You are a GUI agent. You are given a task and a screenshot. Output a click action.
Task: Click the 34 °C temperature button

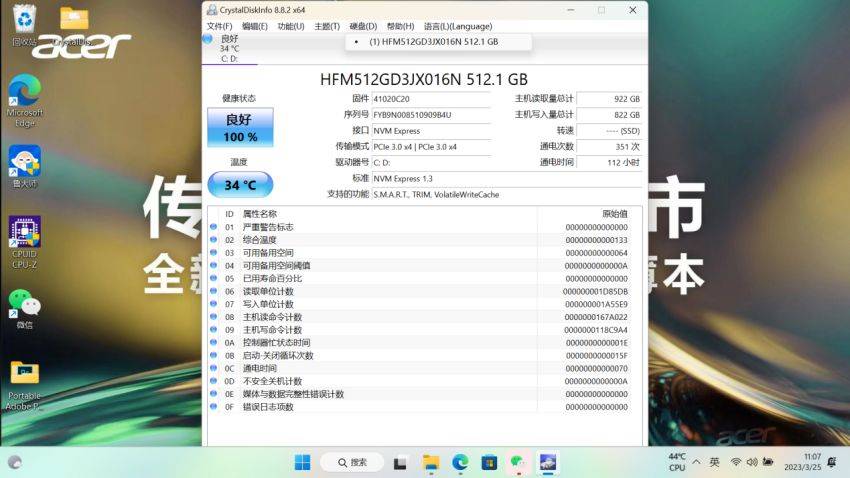click(x=240, y=185)
